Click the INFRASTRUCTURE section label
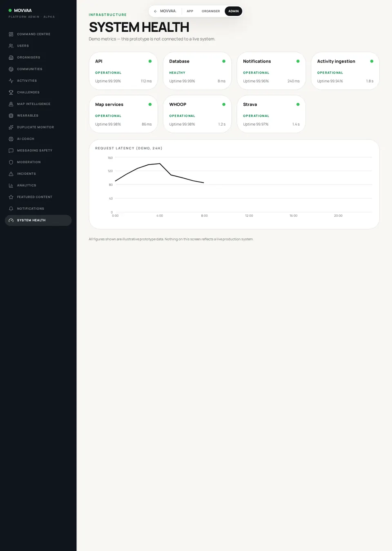392x551 pixels. (108, 15)
